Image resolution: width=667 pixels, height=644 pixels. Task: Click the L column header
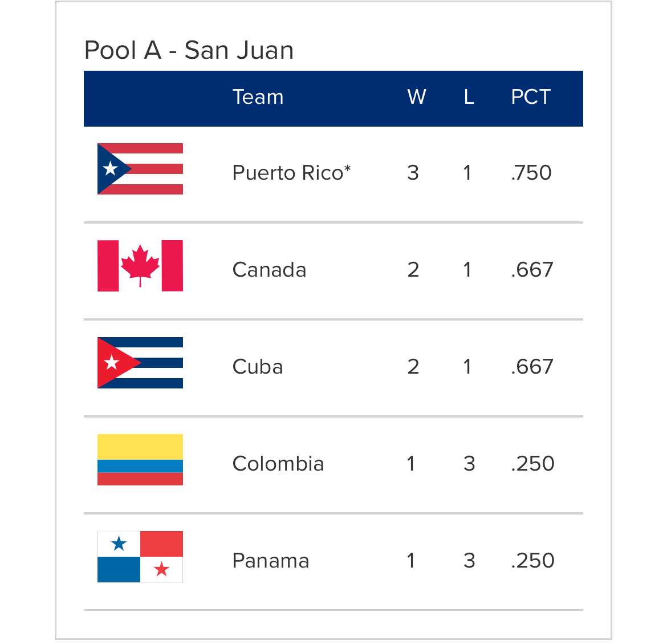pos(469,97)
